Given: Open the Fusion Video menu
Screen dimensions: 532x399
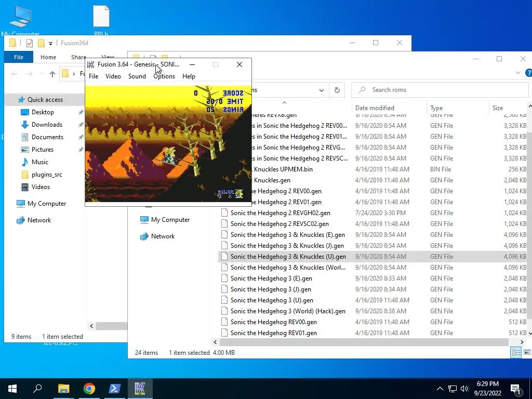Looking at the screenshot, I should click(113, 76).
